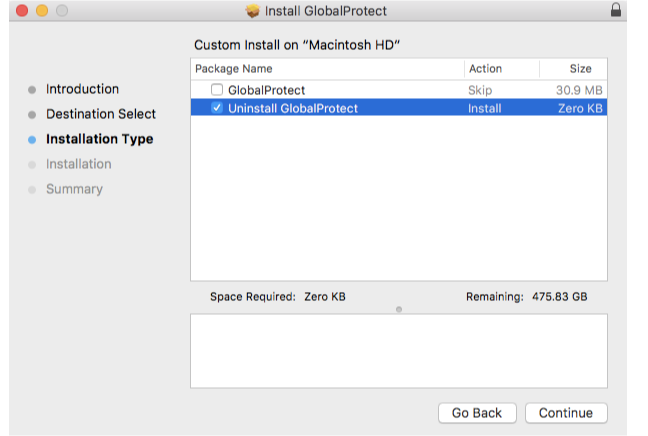648x436 pixels.
Task: Minimize the window with the yellow button
Action: tap(42, 11)
